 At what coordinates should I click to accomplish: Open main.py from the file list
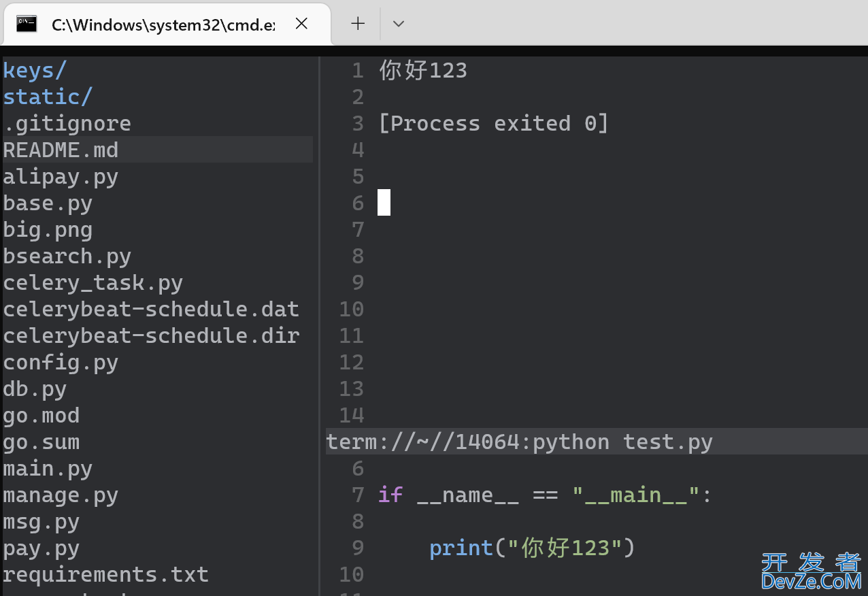point(48,468)
